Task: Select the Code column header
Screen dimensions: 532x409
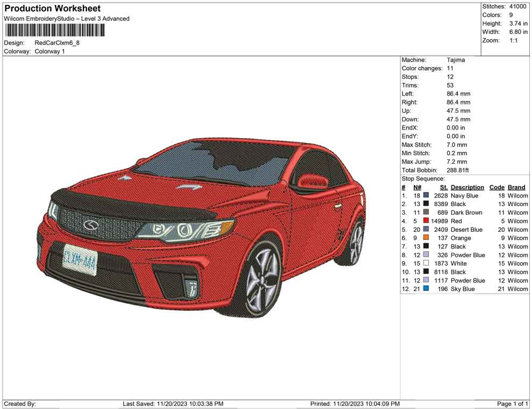Action: pos(497,187)
